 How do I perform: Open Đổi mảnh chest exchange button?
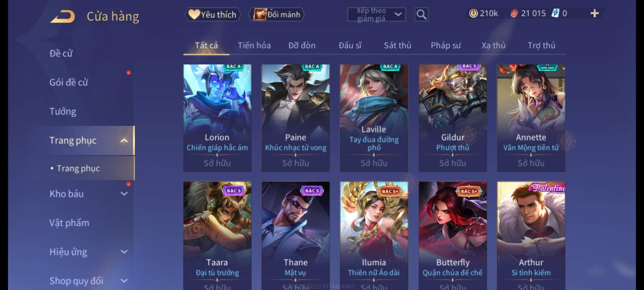point(277,15)
